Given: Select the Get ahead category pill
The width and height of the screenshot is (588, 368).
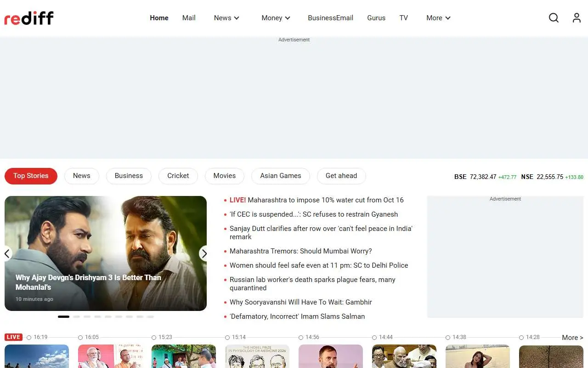Looking at the screenshot, I should point(341,176).
